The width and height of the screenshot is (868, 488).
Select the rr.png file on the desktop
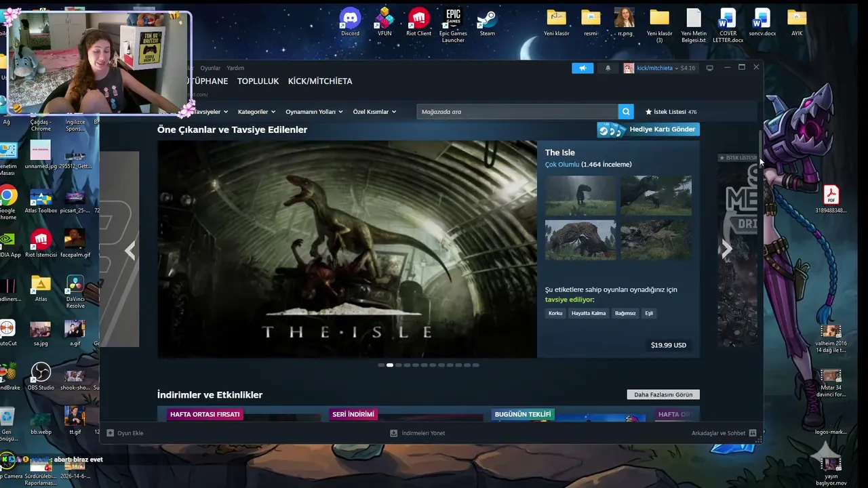[625, 22]
